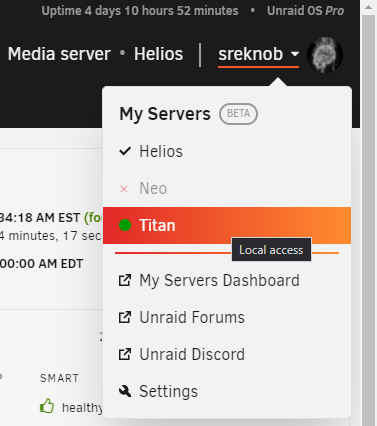Click external link icon for My Servers Dashboard
Viewport: 377px width, 426px height.
pyautogui.click(x=125, y=280)
